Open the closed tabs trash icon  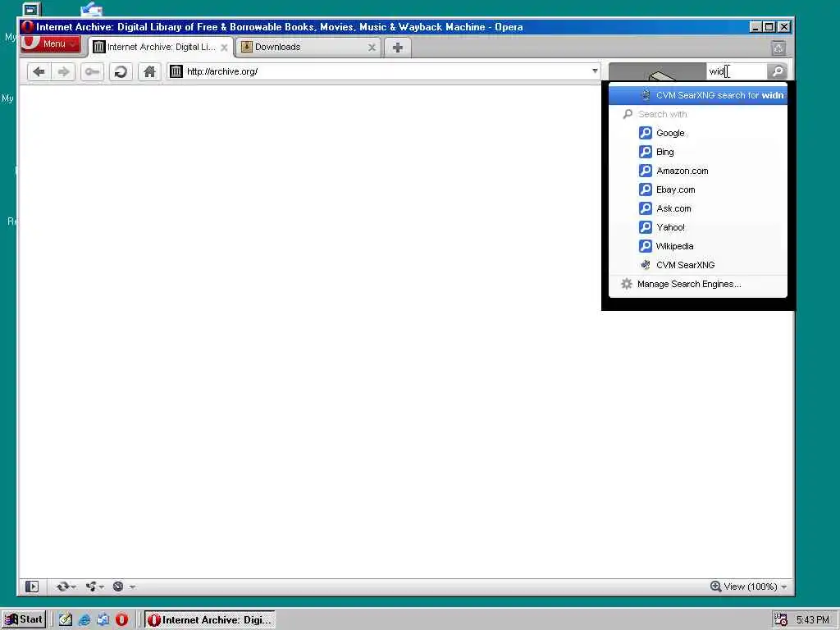[x=778, y=48]
